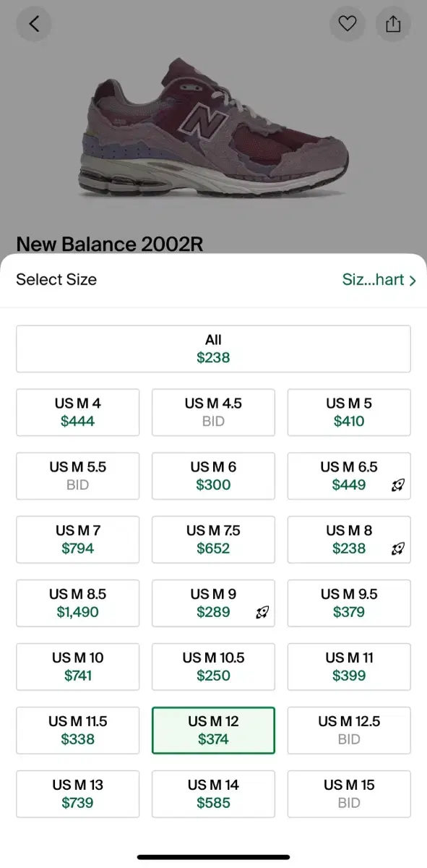The width and height of the screenshot is (427, 868).
Task: Tap the back arrow icon
Action: coord(34,24)
